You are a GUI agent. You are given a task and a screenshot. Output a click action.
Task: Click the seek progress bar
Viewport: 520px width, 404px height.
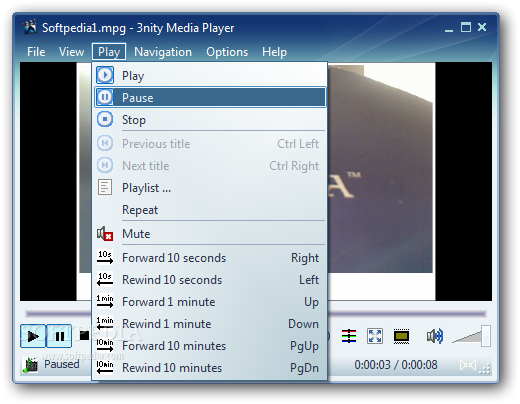(407, 314)
